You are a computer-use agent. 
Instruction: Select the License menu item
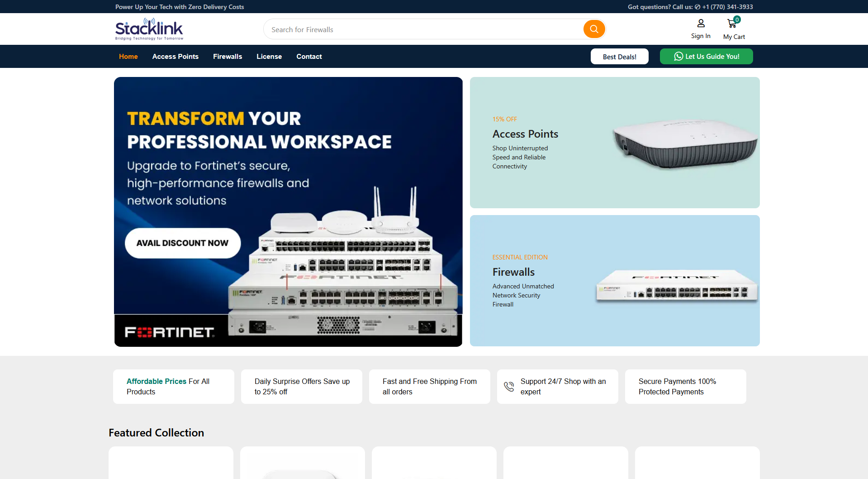pyautogui.click(x=269, y=57)
